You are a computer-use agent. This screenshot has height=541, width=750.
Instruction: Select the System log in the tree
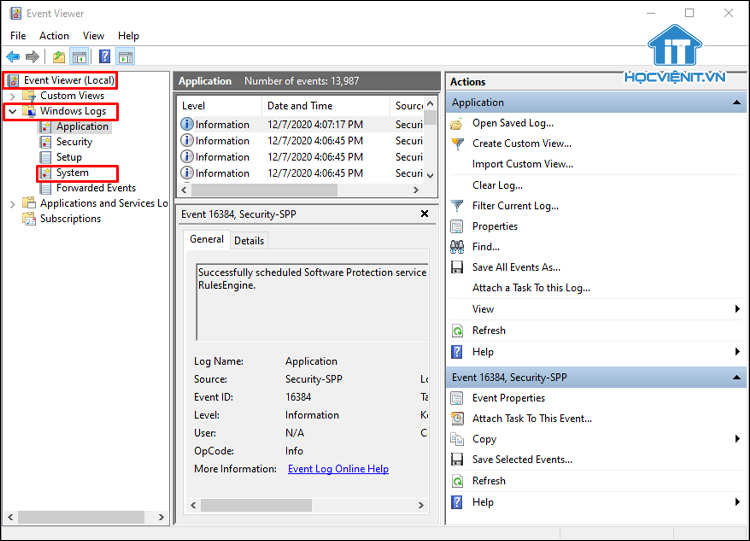click(x=72, y=173)
